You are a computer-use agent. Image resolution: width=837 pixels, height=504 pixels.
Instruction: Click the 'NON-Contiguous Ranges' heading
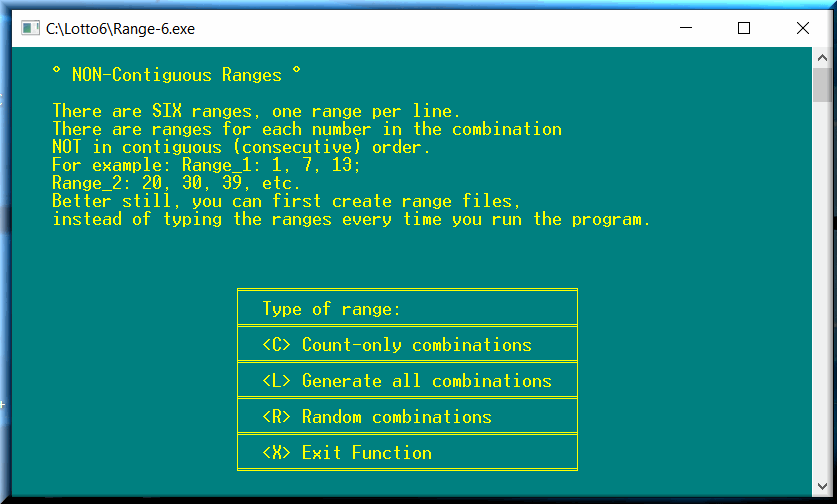coord(177,75)
